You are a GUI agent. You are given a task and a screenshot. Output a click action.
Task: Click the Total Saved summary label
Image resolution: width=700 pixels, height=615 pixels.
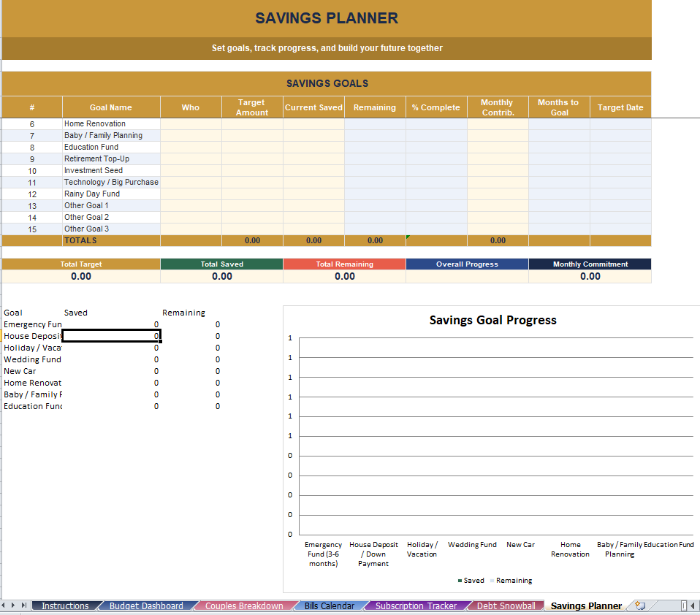[x=222, y=264]
